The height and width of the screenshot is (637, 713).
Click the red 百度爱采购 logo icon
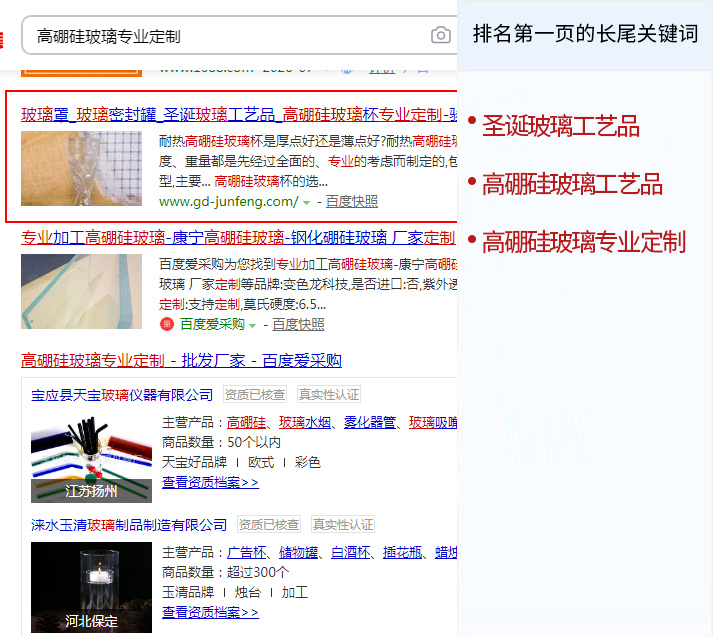coord(167,324)
